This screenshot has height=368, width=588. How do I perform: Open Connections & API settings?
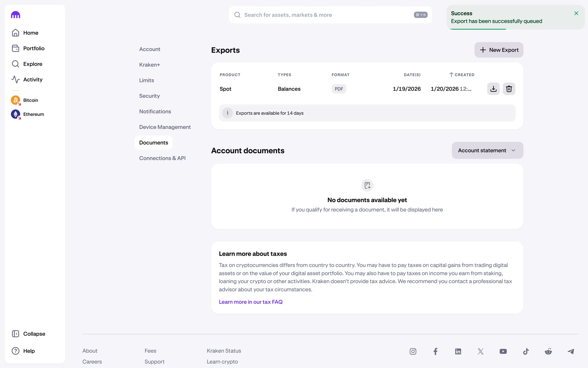(x=162, y=158)
